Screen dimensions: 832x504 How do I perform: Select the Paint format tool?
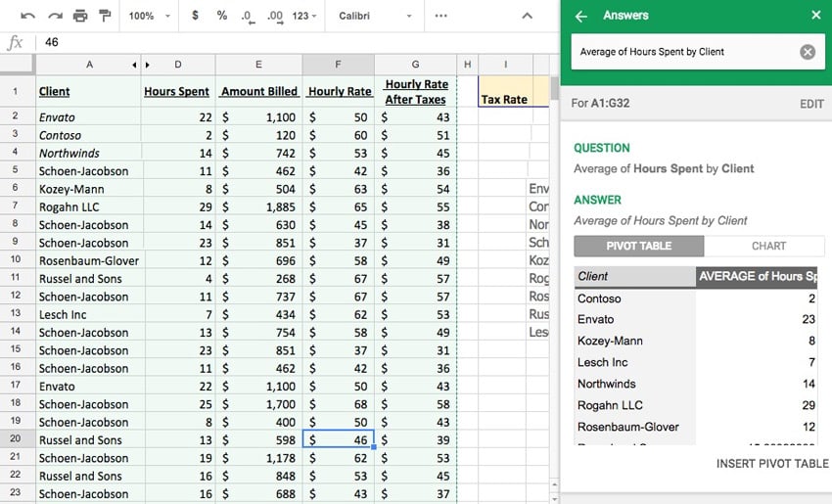click(105, 17)
